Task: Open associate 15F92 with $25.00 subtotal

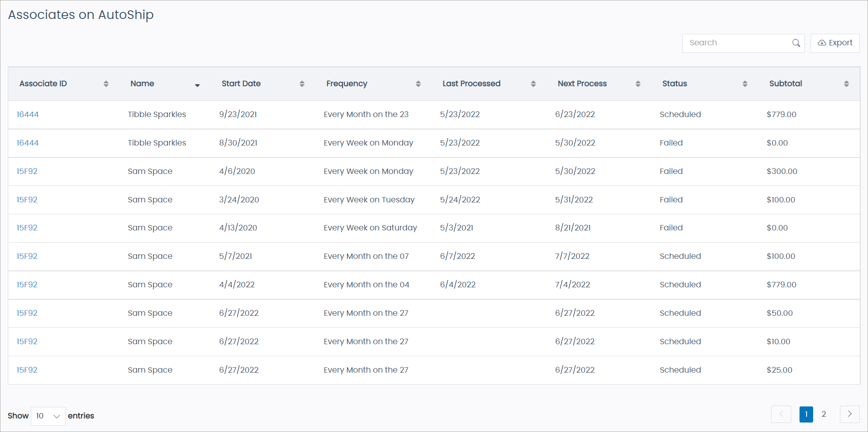Action: 27,370
